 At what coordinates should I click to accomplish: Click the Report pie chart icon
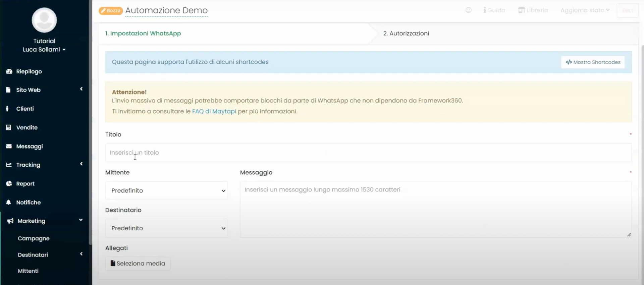tap(9, 184)
